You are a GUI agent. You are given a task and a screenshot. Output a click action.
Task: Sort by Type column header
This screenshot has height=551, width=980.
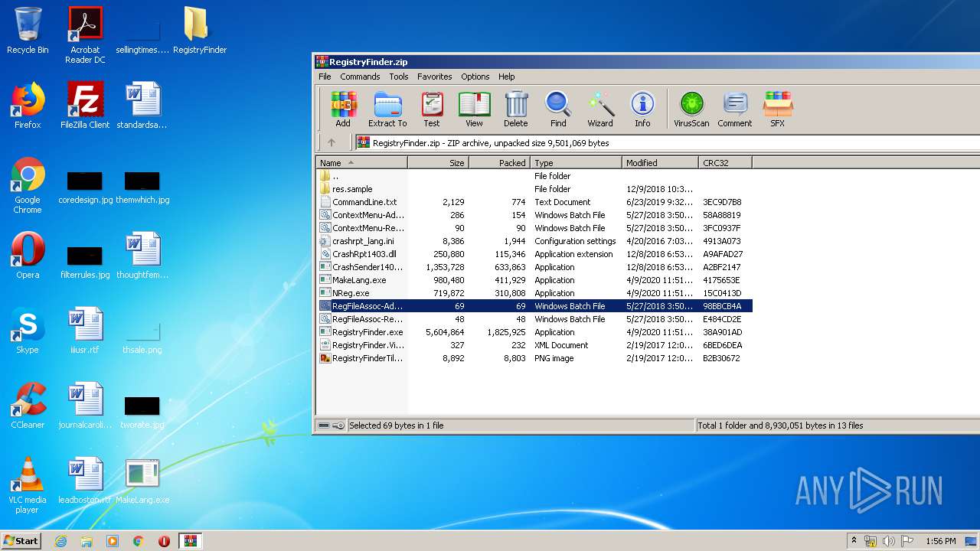click(x=576, y=162)
